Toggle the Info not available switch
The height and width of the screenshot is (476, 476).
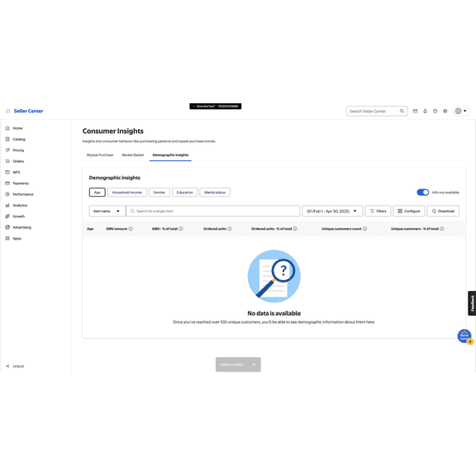tap(422, 193)
